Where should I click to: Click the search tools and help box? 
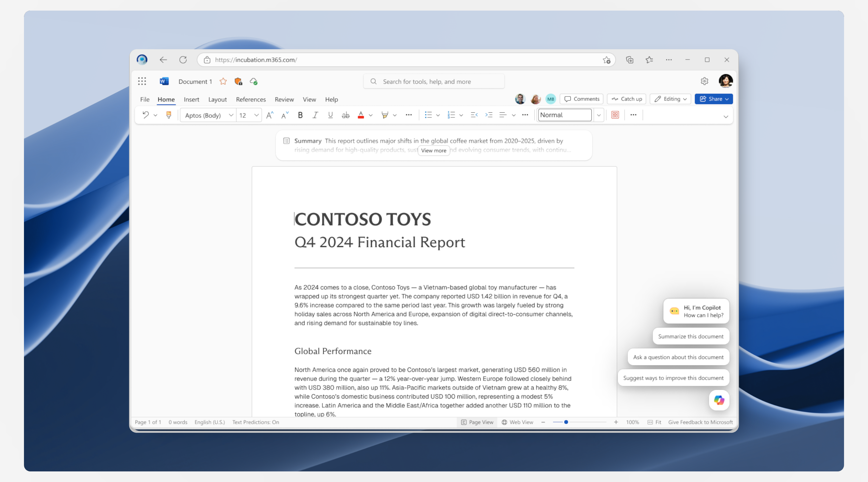(x=434, y=81)
